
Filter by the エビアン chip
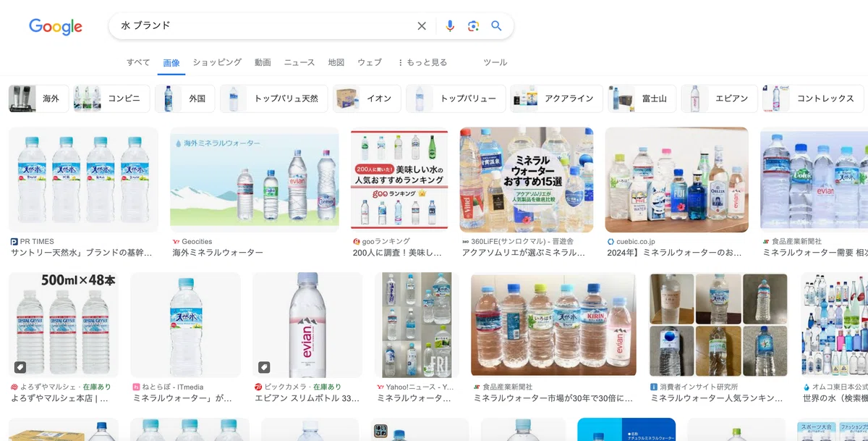click(x=719, y=98)
